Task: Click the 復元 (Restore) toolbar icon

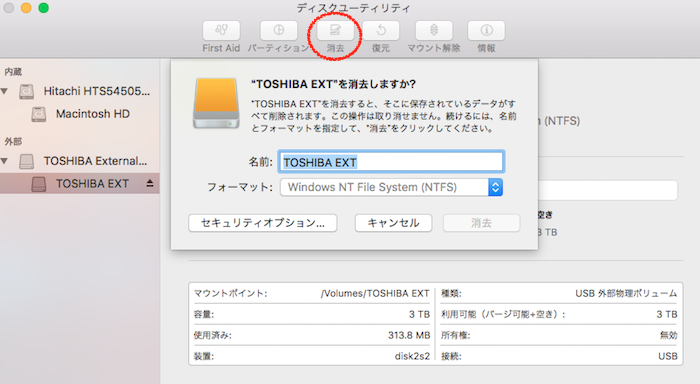Action: point(381,30)
